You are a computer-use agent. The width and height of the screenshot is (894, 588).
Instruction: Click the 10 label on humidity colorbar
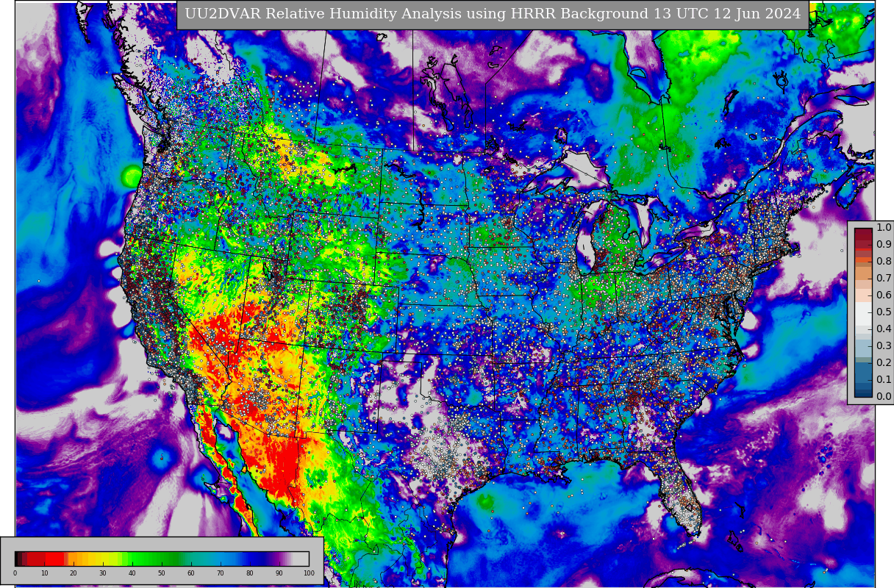44,573
